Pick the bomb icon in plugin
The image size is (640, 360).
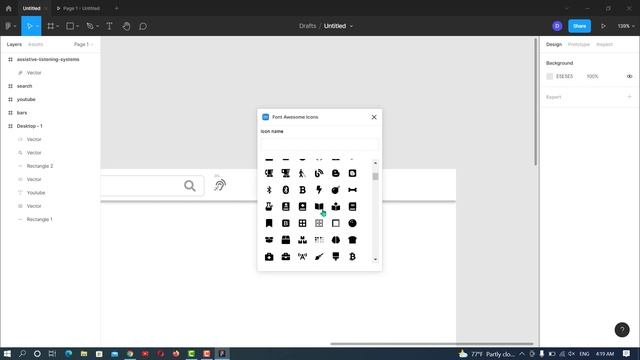(x=336, y=190)
